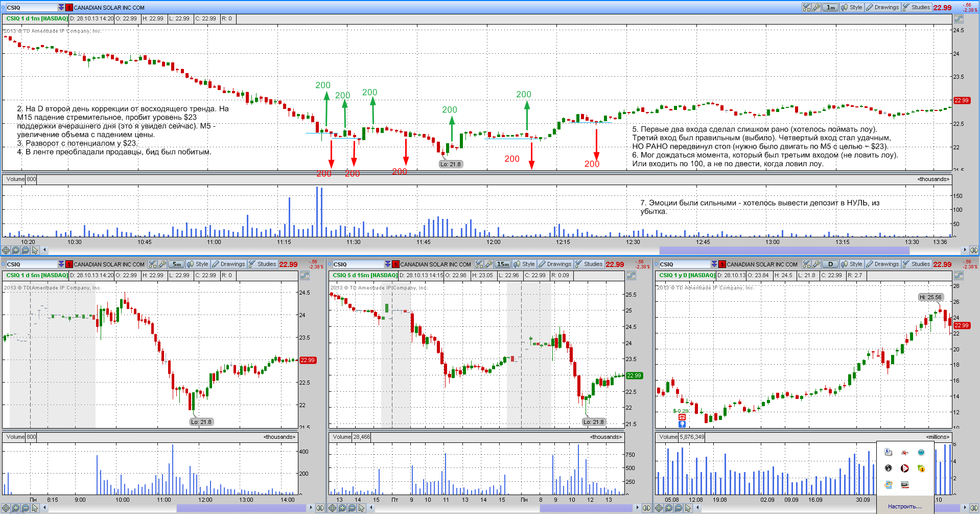Open Style menu in the 15m chart
Image resolution: width=980 pixels, height=514 pixels.
tap(524, 264)
